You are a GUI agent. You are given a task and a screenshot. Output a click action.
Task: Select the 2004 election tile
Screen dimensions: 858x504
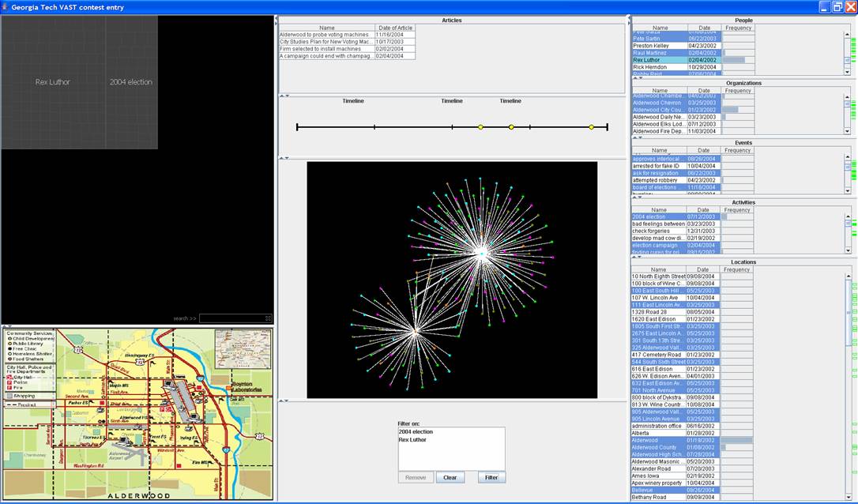[x=131, y=82]
